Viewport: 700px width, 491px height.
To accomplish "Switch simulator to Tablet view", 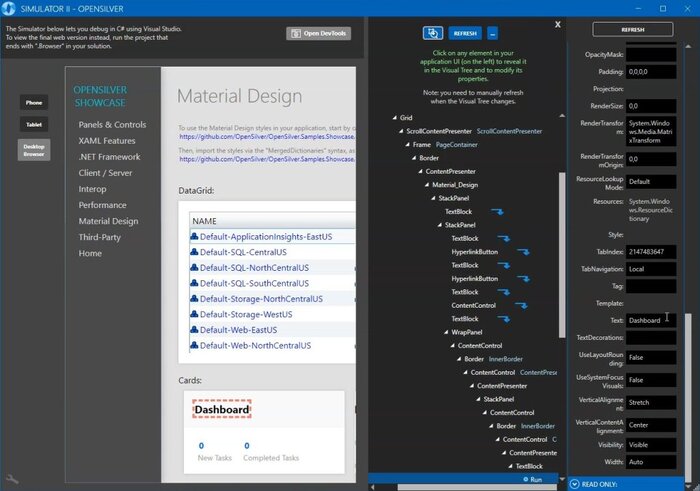I will (x=34, y=125).
